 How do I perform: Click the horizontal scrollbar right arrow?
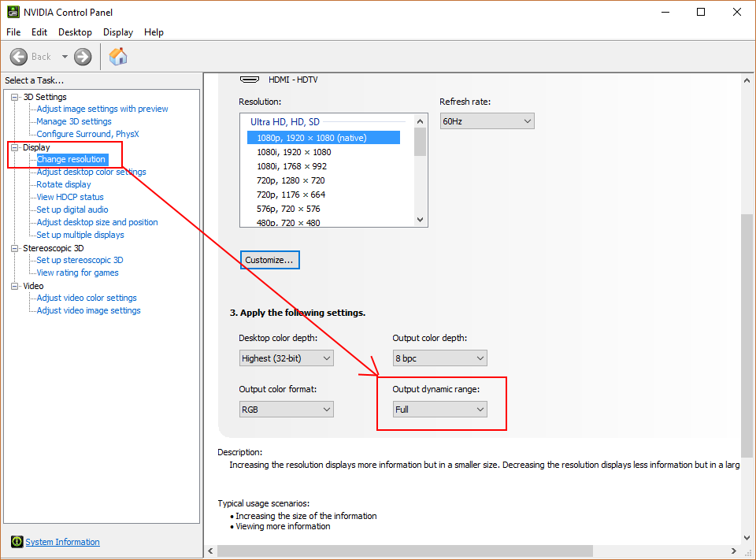coord(733,551)
